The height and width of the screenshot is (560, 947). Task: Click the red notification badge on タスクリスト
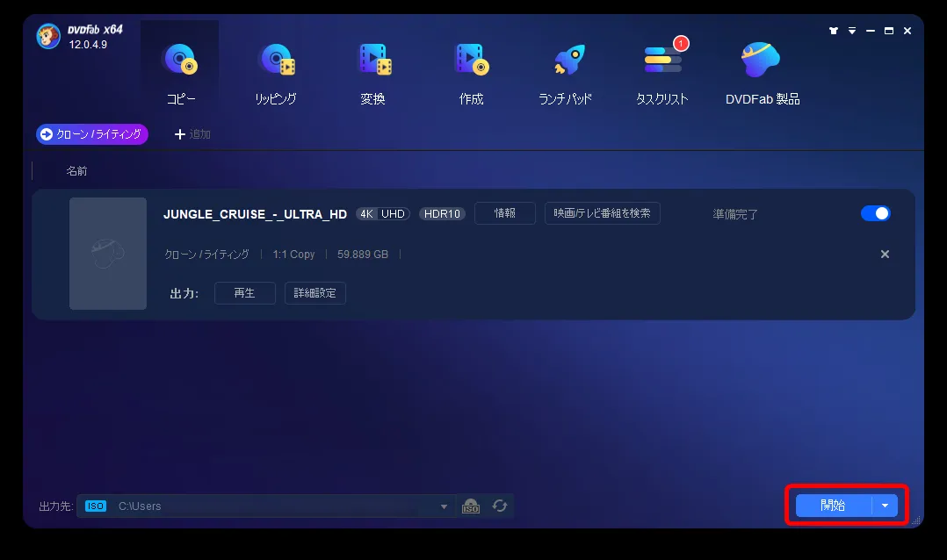[682, 44]
